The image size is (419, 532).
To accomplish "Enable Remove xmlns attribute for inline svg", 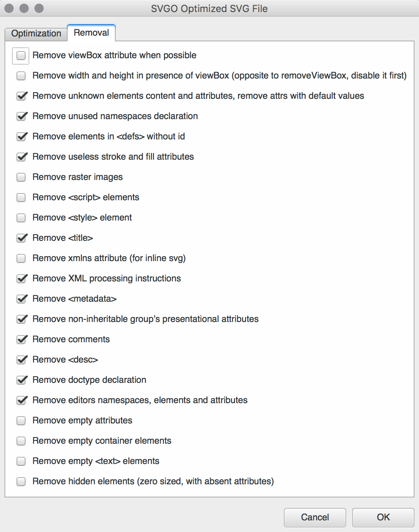I will pos(21,258).
